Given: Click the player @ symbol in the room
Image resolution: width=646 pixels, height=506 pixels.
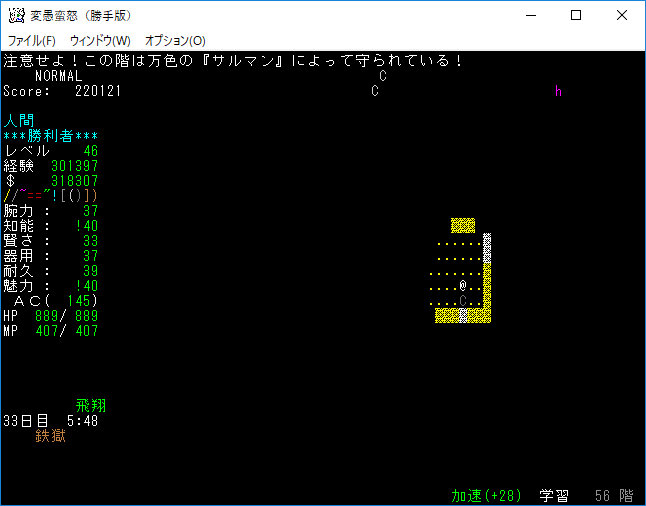Looking at the screenshot, I should coord(463,286).
